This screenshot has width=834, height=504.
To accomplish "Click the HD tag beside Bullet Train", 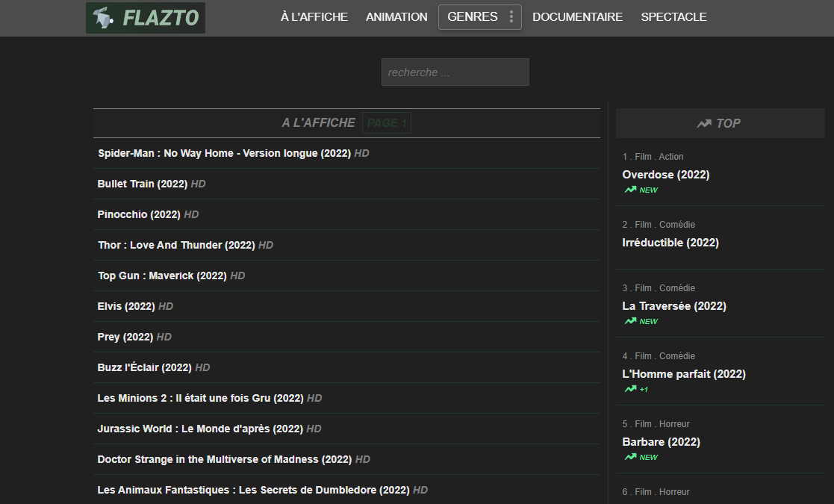I will click(x=198, y=184).
